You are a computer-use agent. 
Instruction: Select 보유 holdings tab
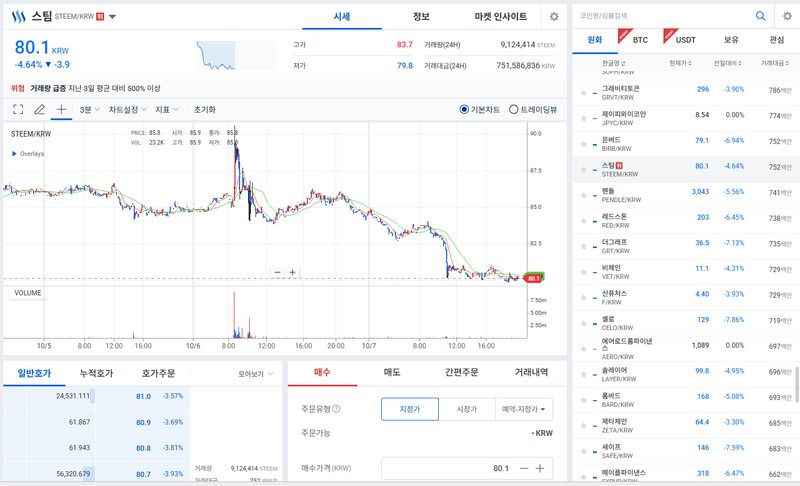tap(731, 40)
